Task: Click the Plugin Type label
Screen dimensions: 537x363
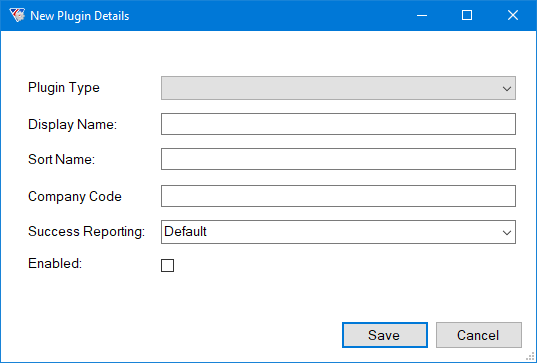Action: 64,88
